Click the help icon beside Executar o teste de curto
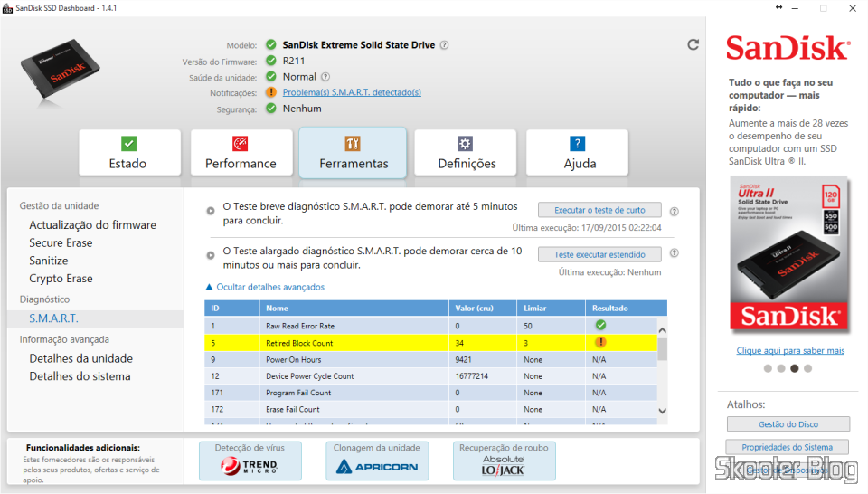This screenshot has width=868, height=494. point(675,211)
